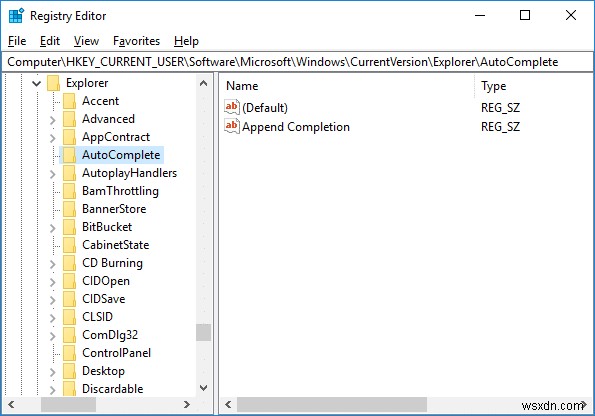This screenshot has width=595, height=416.
Task: Click the tree pane scroll up arrow
Action: pos(203,83)
